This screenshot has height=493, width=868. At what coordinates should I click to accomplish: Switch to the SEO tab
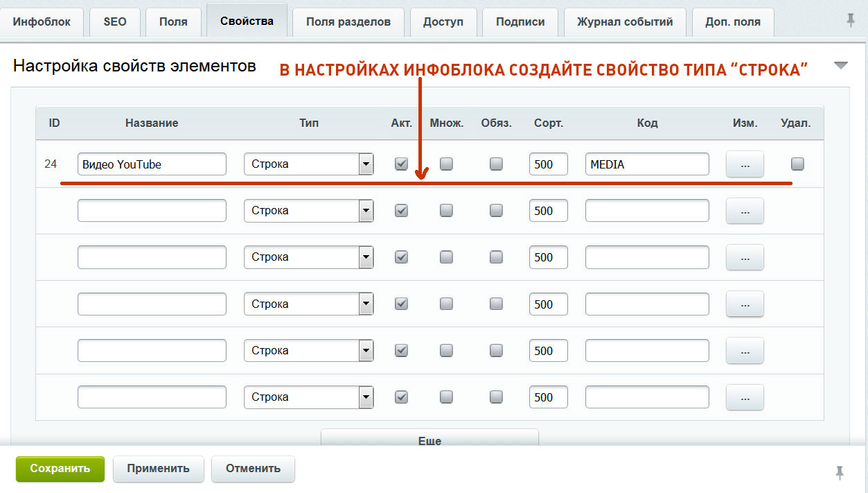click(115, 21)
